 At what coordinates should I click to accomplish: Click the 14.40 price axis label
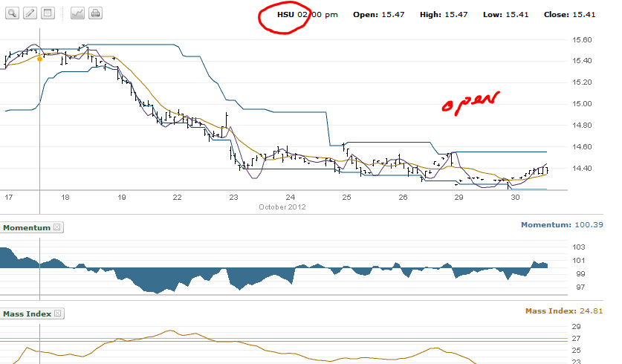coord(582,168)
